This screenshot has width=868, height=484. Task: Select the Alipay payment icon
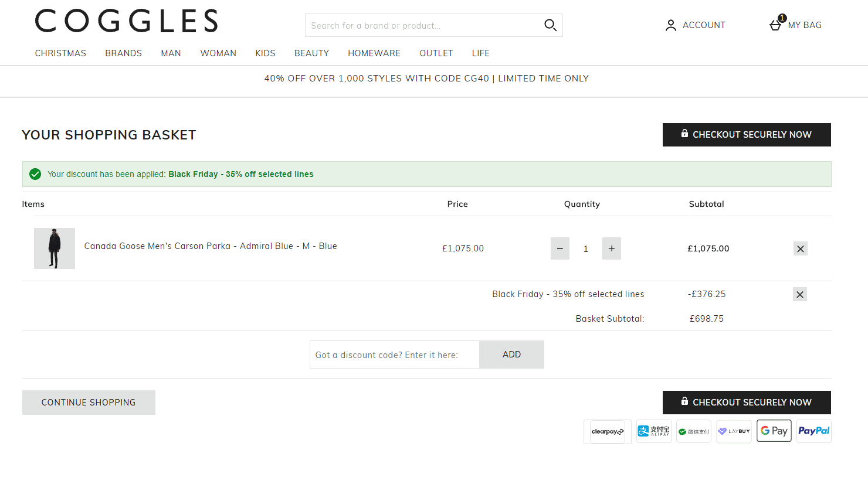654,431
